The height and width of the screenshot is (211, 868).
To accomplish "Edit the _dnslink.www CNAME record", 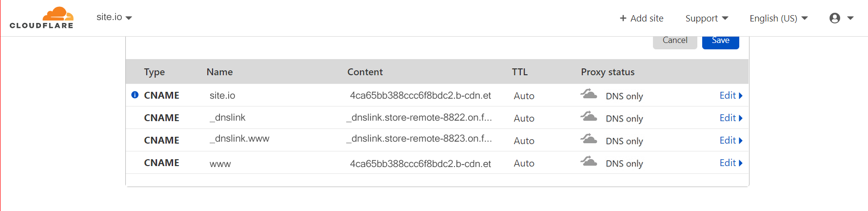I will click(x=730, y=140).
